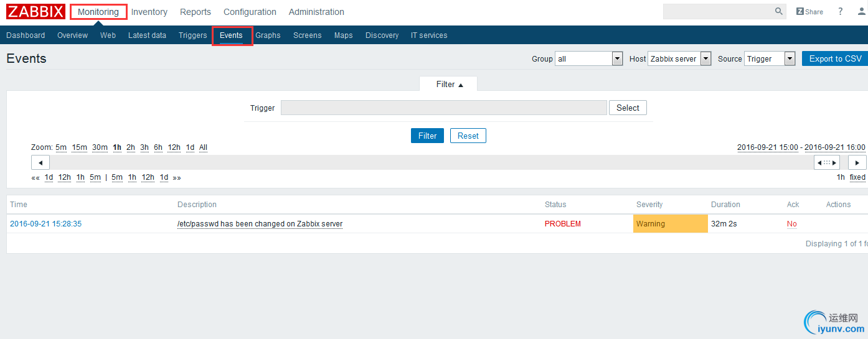Click the top search input field
The height and width of the screenshot is (339, 868).
[718, 11]
